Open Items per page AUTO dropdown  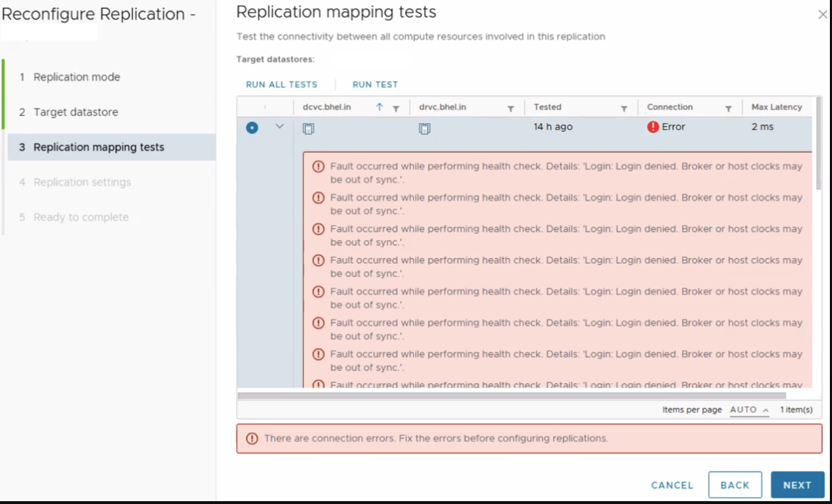pyautogui.click(x=750, y=409)
